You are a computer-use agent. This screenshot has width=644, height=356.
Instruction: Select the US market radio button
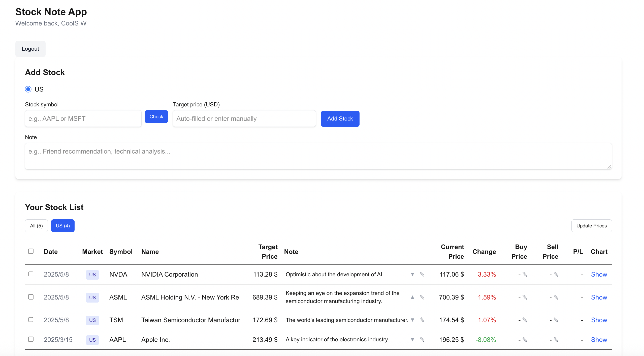tap(28, 89)
